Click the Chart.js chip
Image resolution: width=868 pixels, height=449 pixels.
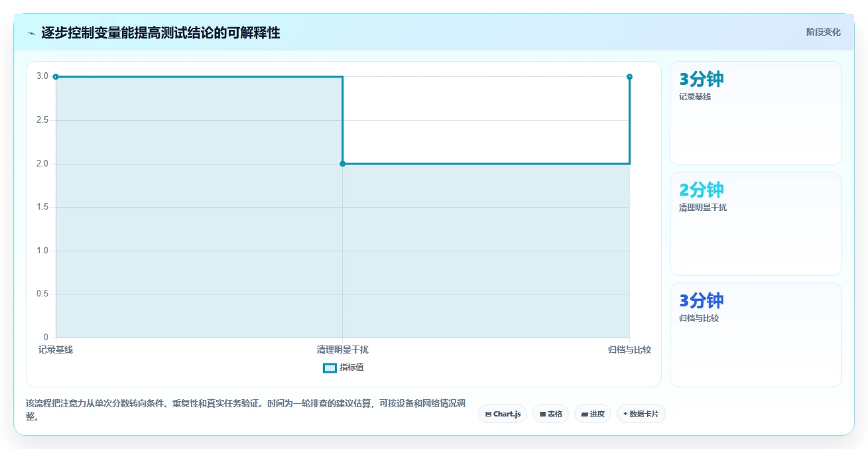[503, 414]
